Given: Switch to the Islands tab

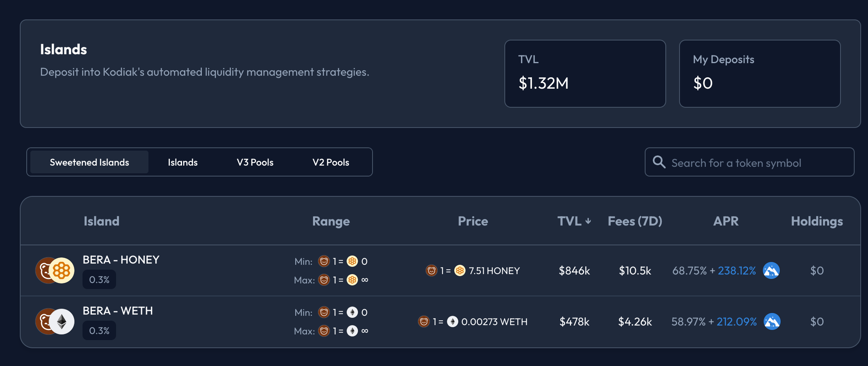Looking at the screenshot, I should 183,162.
